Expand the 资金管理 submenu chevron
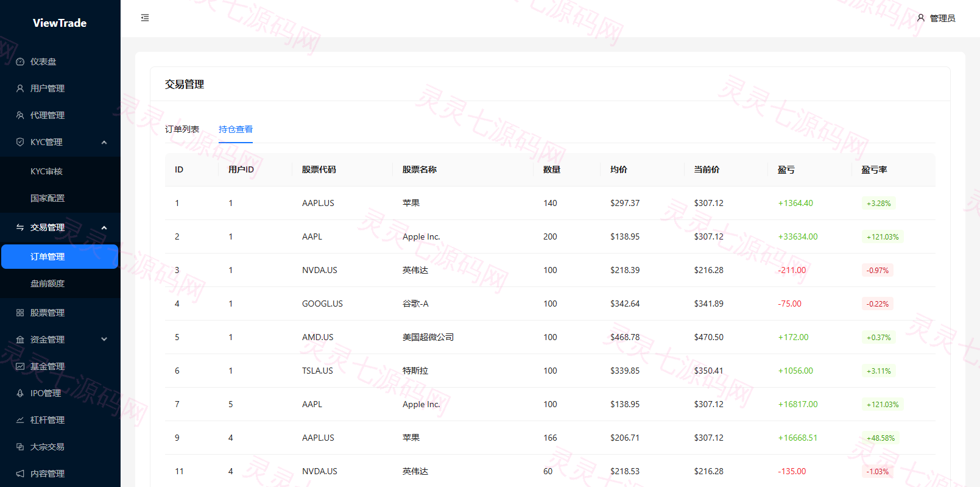This screenshot has height=487, width=980. point(104,339)
